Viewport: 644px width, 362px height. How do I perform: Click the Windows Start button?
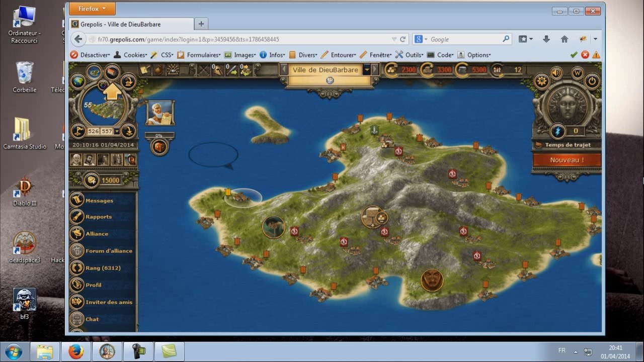(x=13, y=351)
